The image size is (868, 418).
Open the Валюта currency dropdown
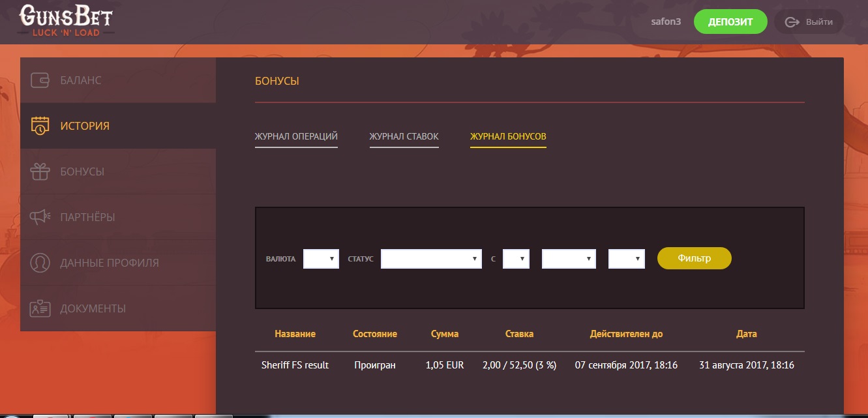click(321, 259)
